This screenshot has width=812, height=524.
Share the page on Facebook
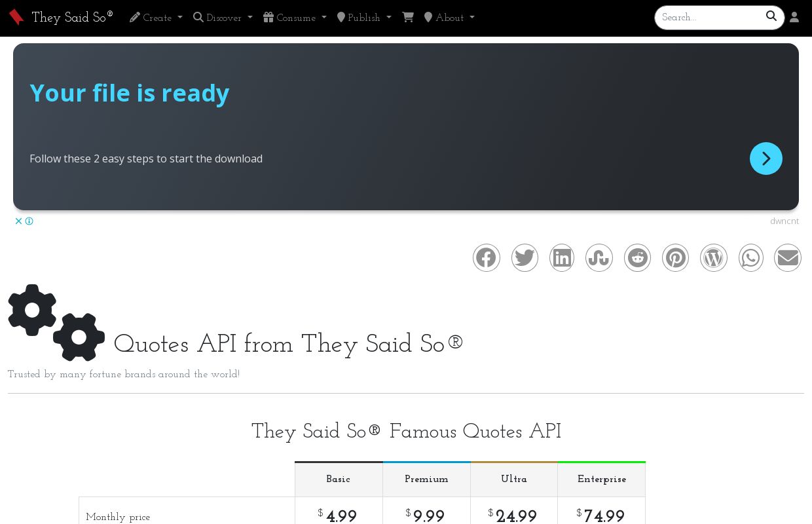point(487,258)
